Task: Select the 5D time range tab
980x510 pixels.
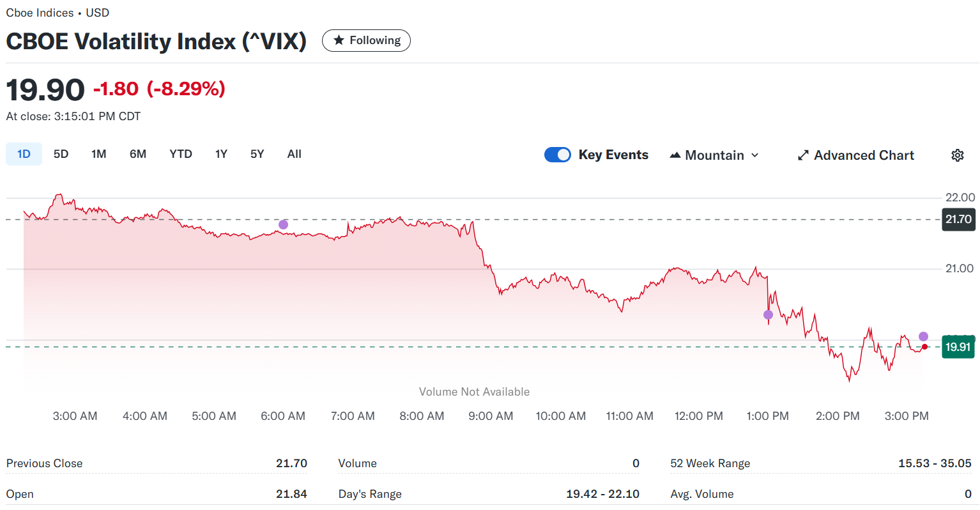Action: tap(61, 154)
